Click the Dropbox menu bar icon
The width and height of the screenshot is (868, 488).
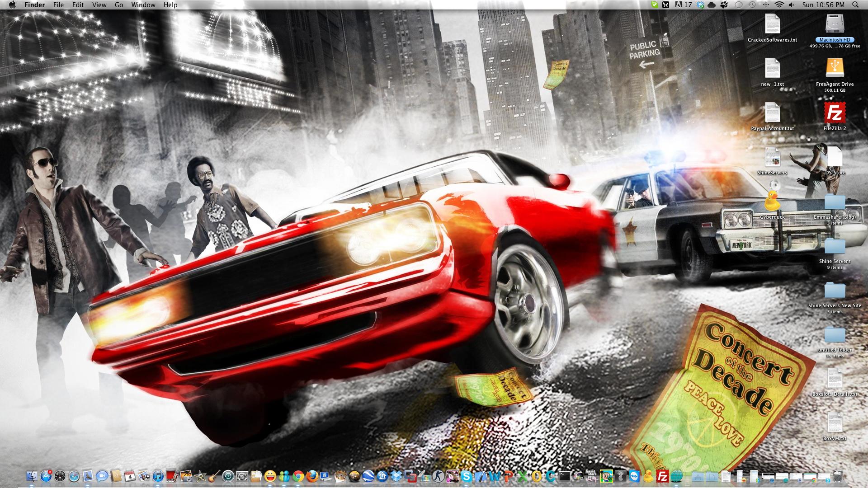pyautogui.click(x=700, y=5)
